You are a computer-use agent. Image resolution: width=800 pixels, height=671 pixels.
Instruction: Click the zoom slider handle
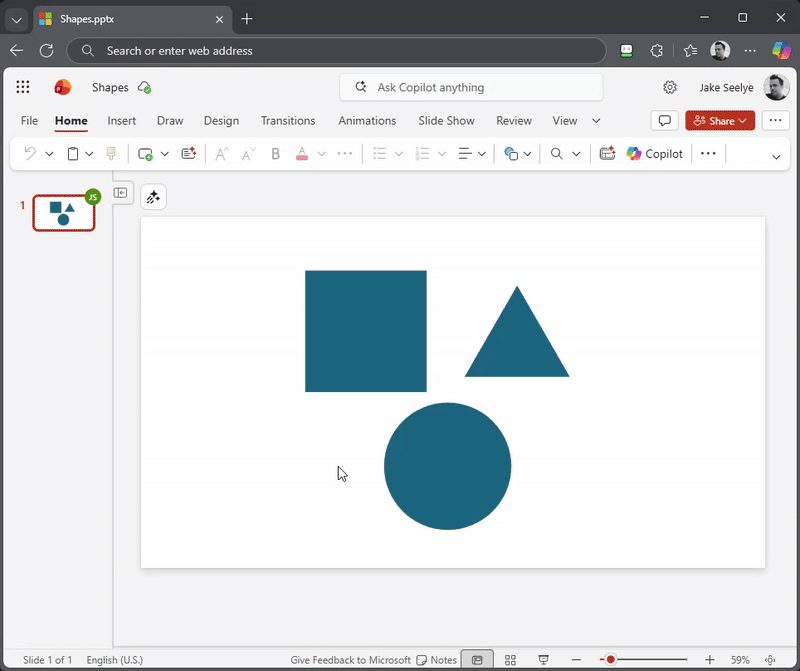click(610, 660)
